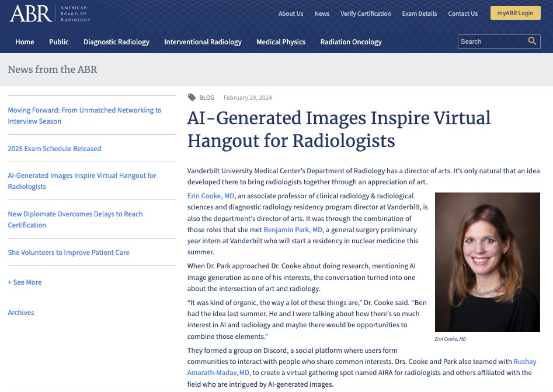
Task: Open Erin Cooke, MD profile link
Action: [x=211, y=196]
